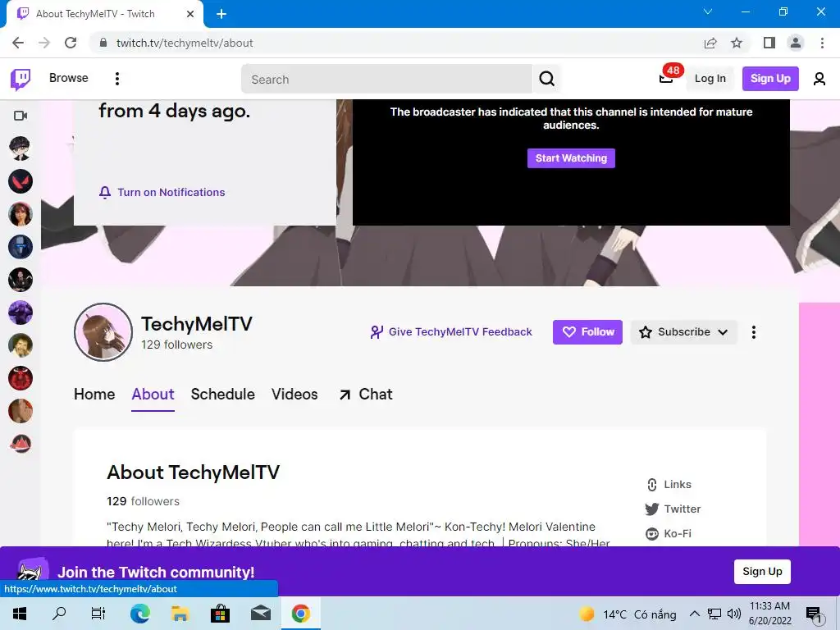Open the user profile icon menu

click(x=819, y=79)
